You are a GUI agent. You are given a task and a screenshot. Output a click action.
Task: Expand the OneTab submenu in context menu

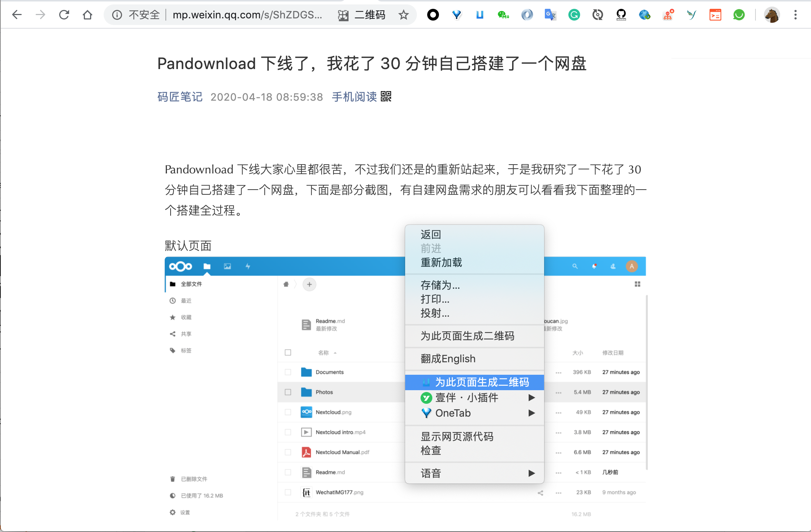coord(474,413)
